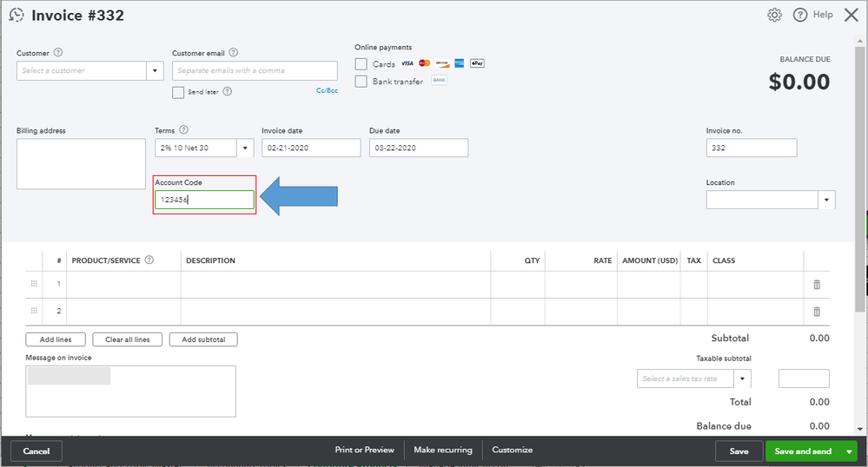This screenshot has height=467, width=868.
Task: Click the Customer help info icon
Action: [58, 53]
